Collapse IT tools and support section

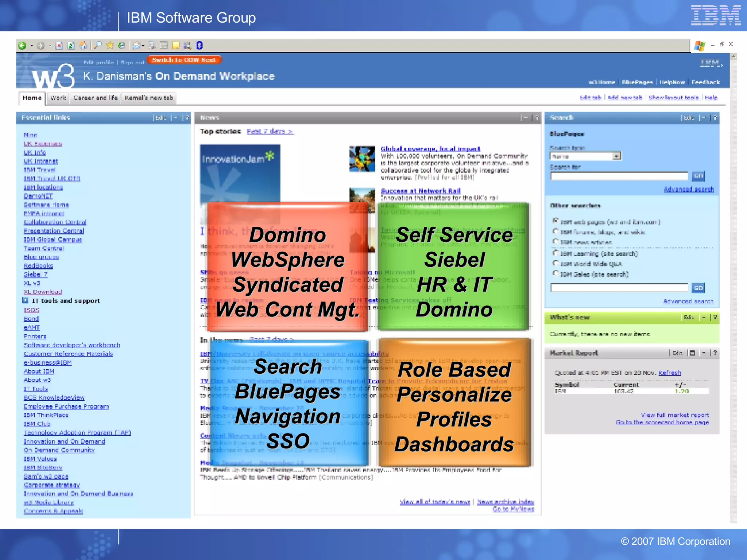(25, 300)
